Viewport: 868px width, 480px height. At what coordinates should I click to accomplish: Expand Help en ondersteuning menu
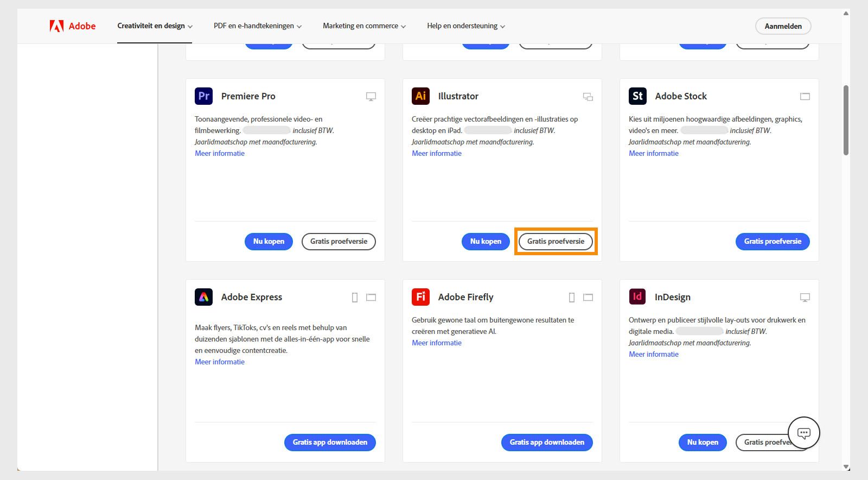466,26
